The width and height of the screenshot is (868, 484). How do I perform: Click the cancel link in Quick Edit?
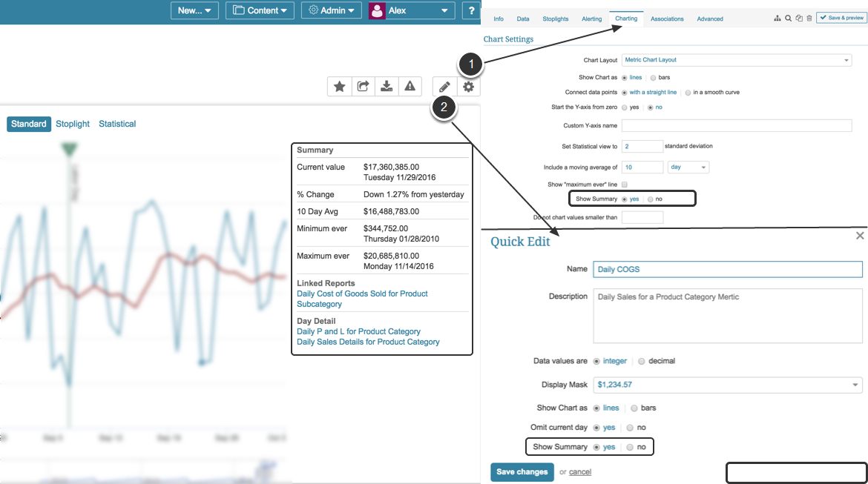[x=580, y=472]
